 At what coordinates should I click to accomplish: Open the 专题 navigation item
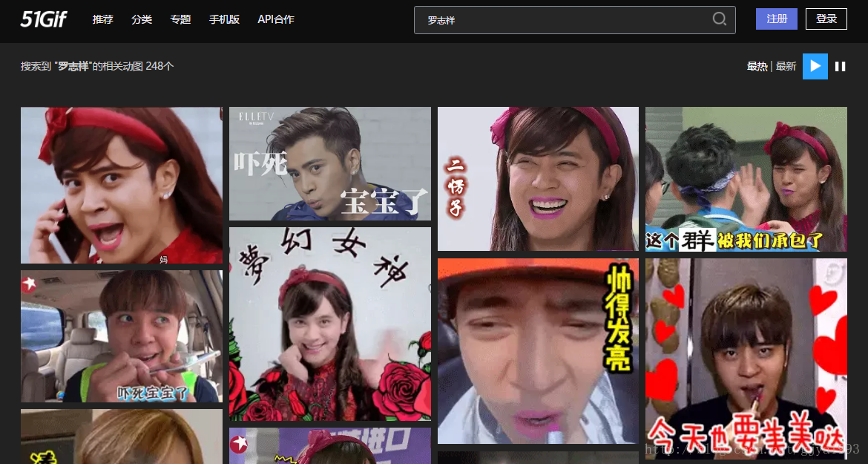[x=180, y=19]
